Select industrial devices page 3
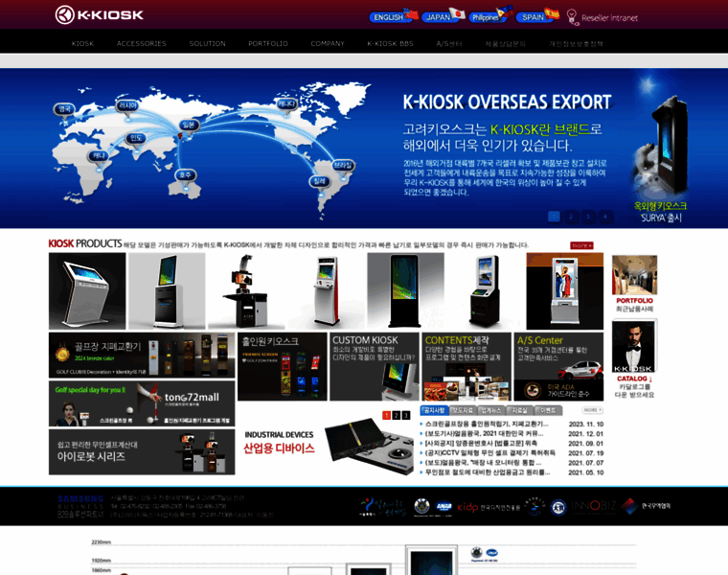Screen dimensions: 728x575 (406, 415)
